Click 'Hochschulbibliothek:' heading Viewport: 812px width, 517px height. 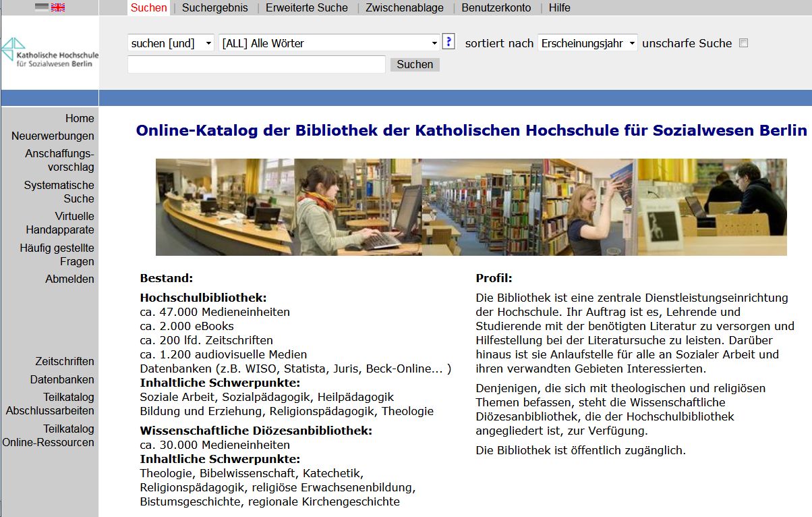tap(204, 298)
